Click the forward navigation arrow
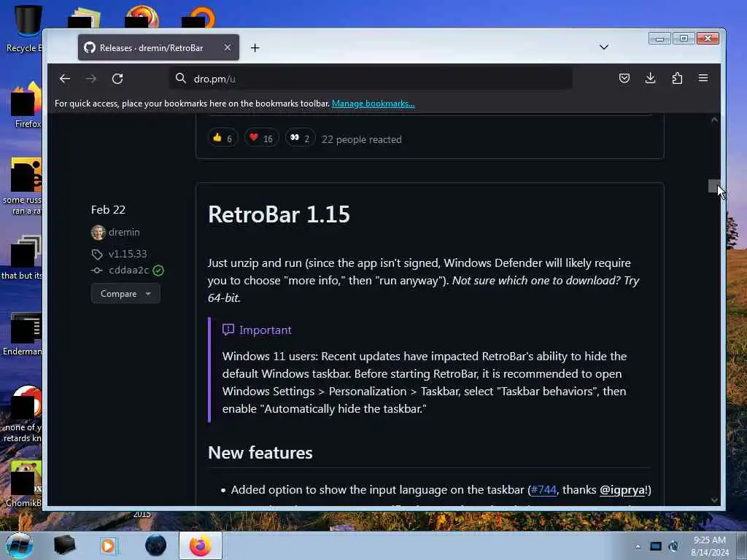Screen dimensions: 747x560 tap(91, 79)
